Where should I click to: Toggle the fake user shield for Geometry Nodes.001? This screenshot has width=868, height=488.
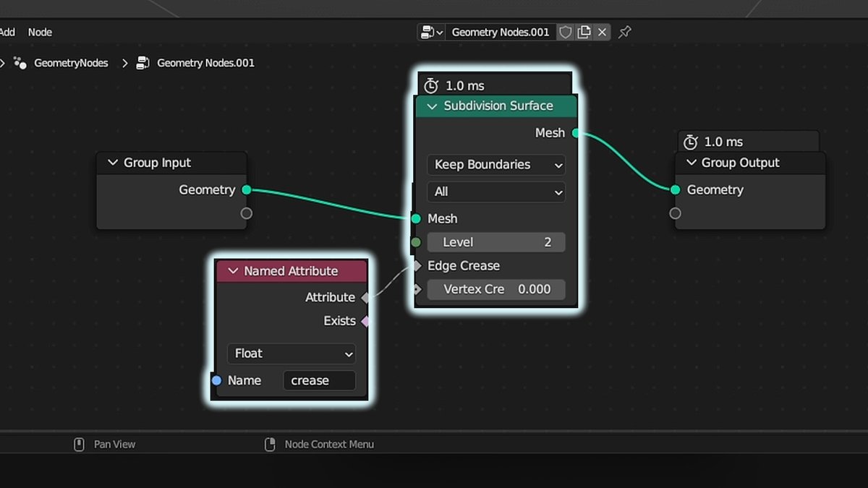565,32
